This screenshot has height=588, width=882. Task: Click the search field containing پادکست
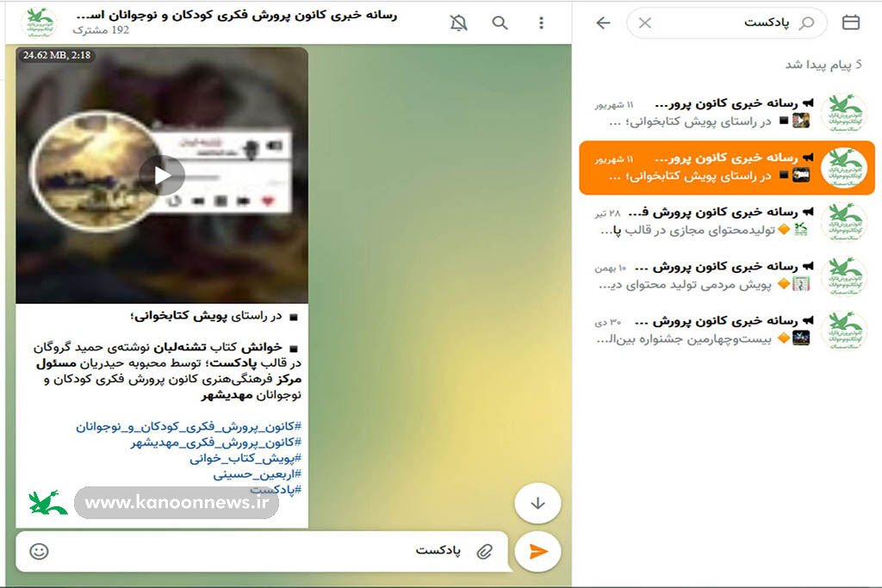point(741,23)
